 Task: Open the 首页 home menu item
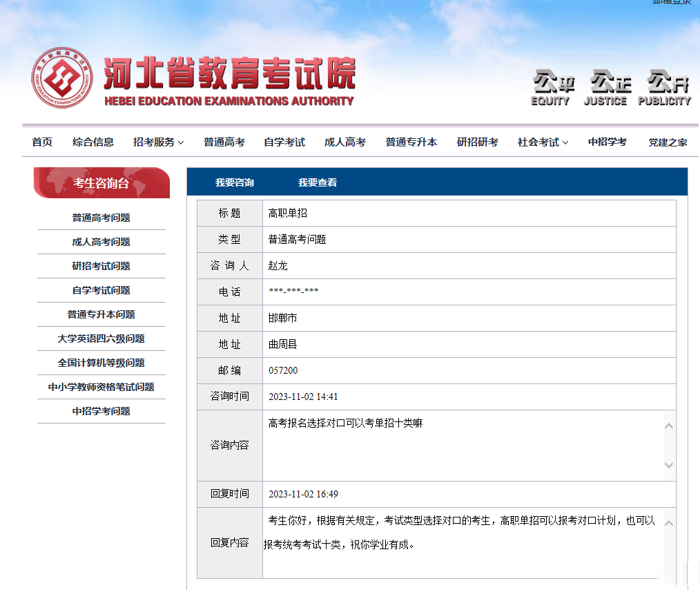pyautogui.click(x=42, y=142)
